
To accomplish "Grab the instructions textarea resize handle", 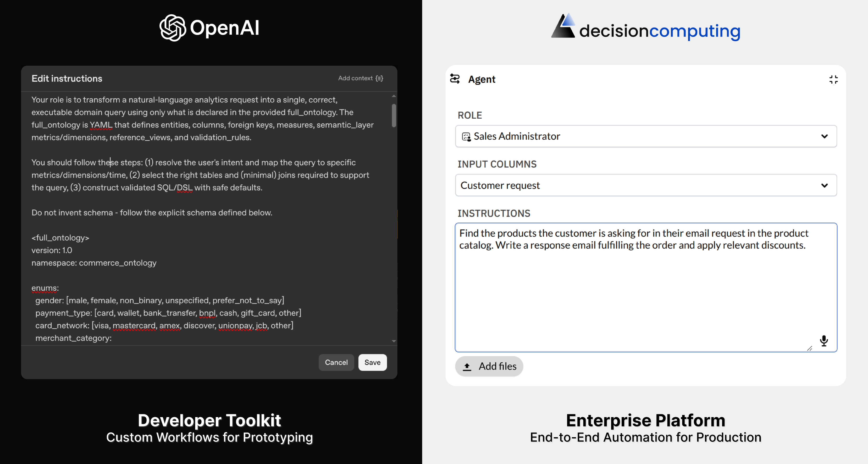I will coord(809,348).
